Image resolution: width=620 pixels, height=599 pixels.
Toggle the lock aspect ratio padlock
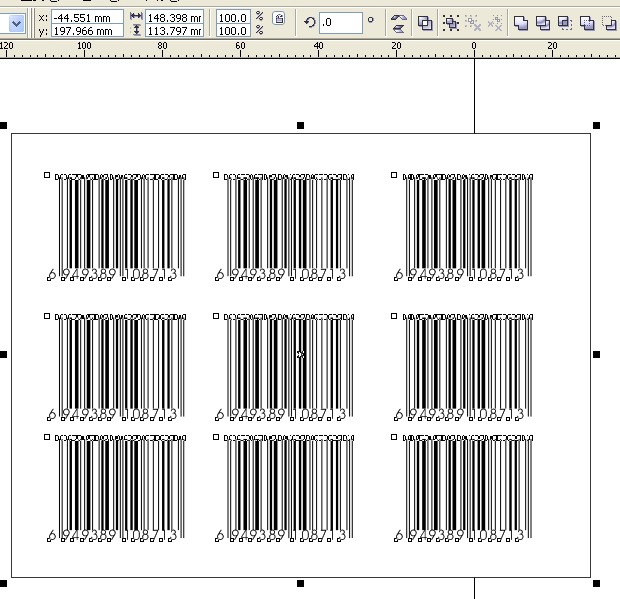(278, 19)
